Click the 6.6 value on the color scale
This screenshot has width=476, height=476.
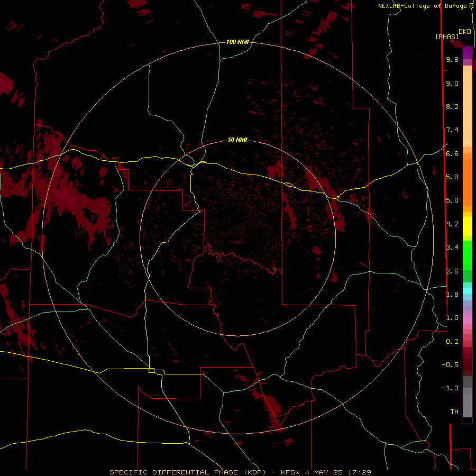pyautogui.click(x=452, y=153)
